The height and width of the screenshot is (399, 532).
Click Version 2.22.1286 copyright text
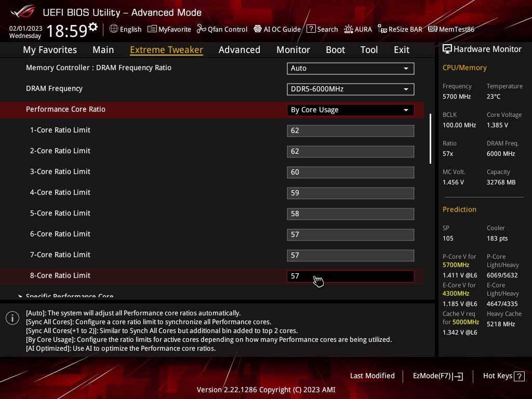click(266, 390)
